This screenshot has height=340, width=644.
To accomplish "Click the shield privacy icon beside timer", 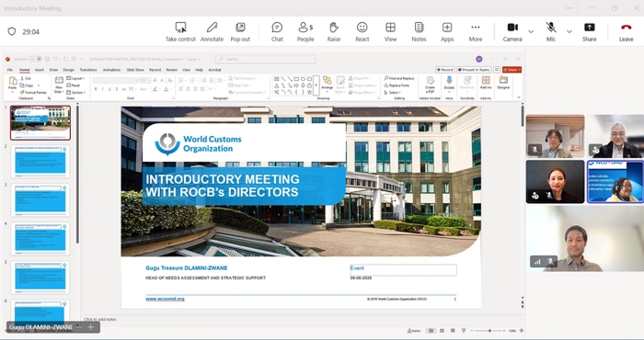I will point(12,31).
